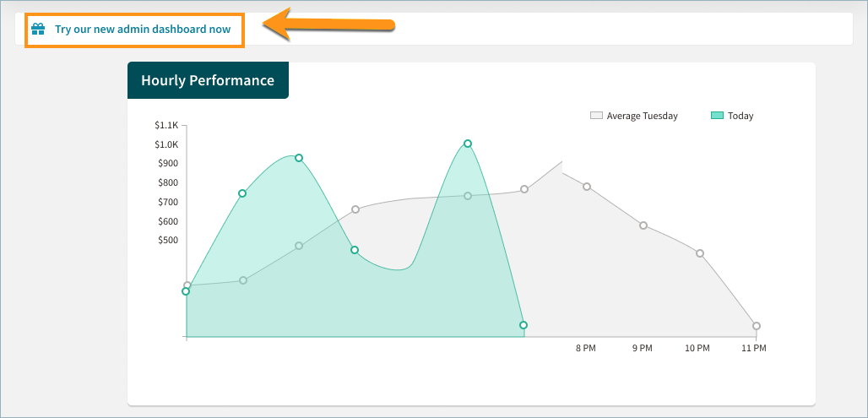Click Today's final data point at the baseline
The height and width of the screenshot is (418, 868).
[x=524, y=325]
